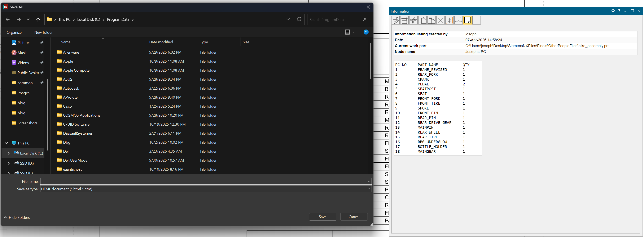Go up one folder level
This screenshot has height=237, width=644.
tap(38, 19)
